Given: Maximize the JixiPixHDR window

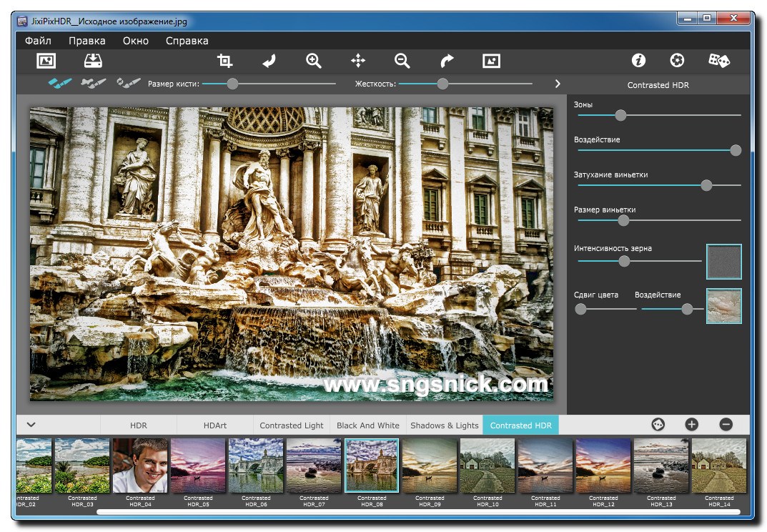Looking at the screenshot, I should (x=708, y=19).
